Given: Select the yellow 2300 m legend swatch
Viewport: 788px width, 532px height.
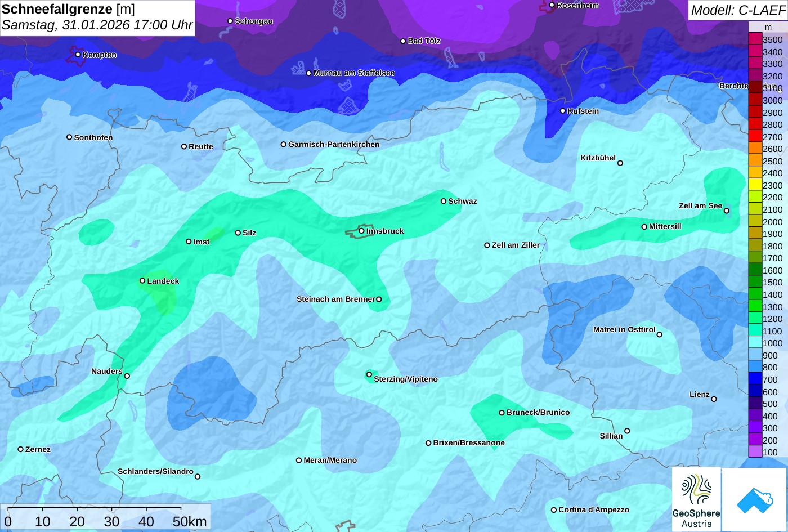Looking at the screenshot, I should pyautogui.click(x=755, y=185).
